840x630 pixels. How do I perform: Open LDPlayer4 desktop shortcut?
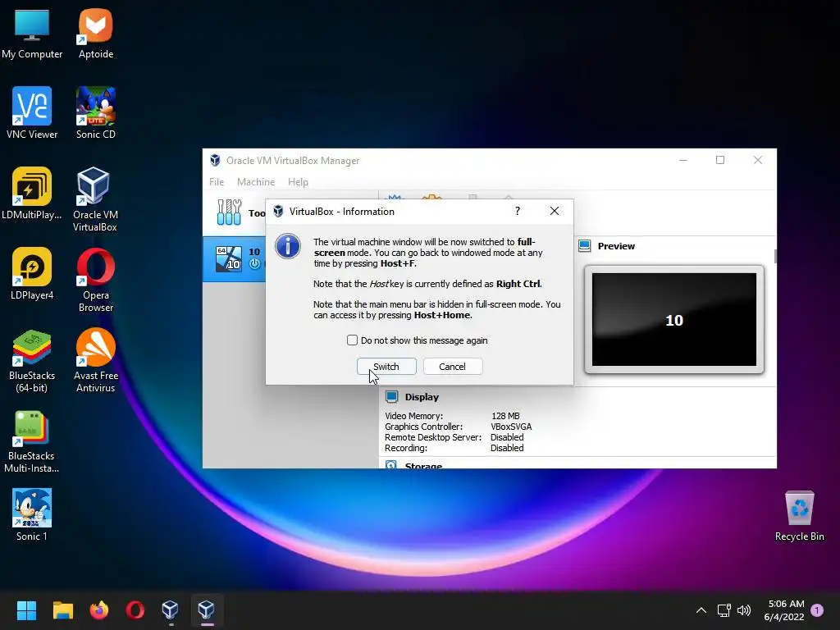(x=32, y=274)
